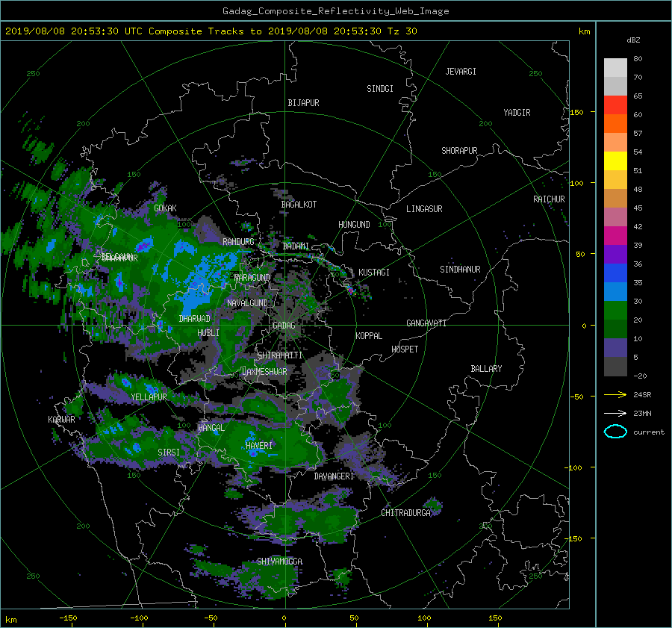Select the LINGASUR label
This screenshot has height=628, width=672.
click(x=424, y=209)
